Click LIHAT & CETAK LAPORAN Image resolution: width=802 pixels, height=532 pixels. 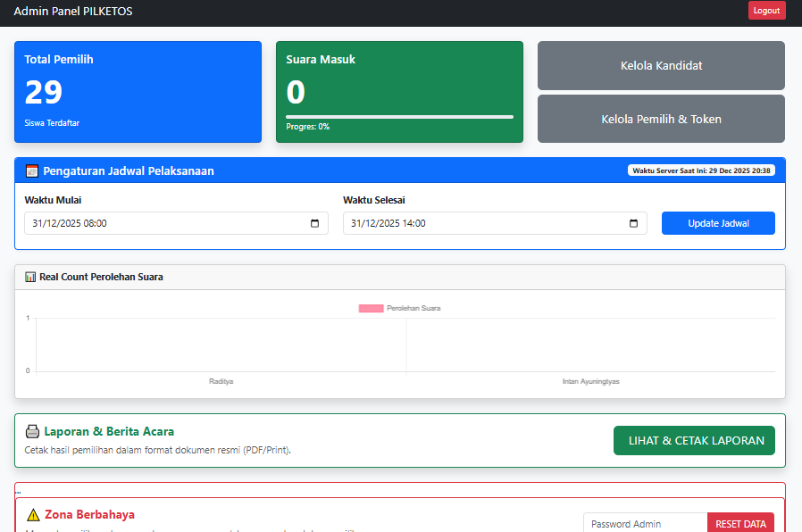point(694,440)
